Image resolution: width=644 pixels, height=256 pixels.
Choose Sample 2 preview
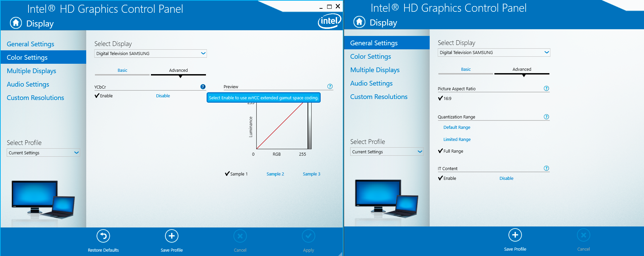tap(275, 174)
